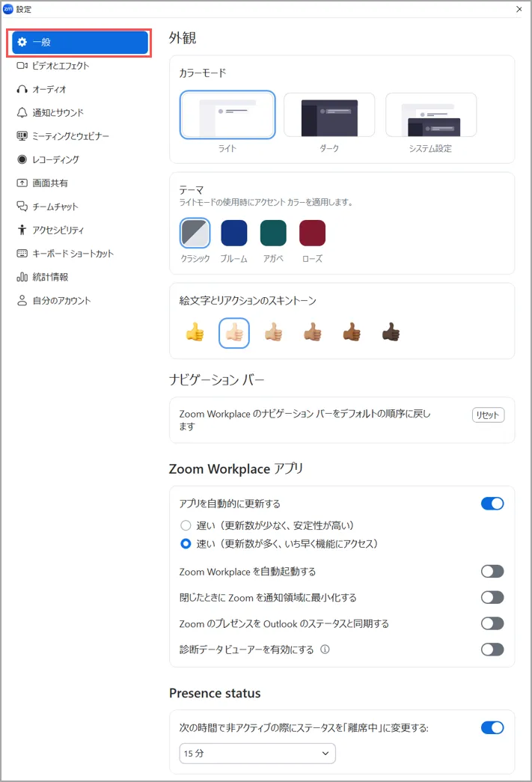Toggle Outlook のステータスと同期する switch
The width and height of the screenshot is (532, 782).
click(x=492, y=623)
